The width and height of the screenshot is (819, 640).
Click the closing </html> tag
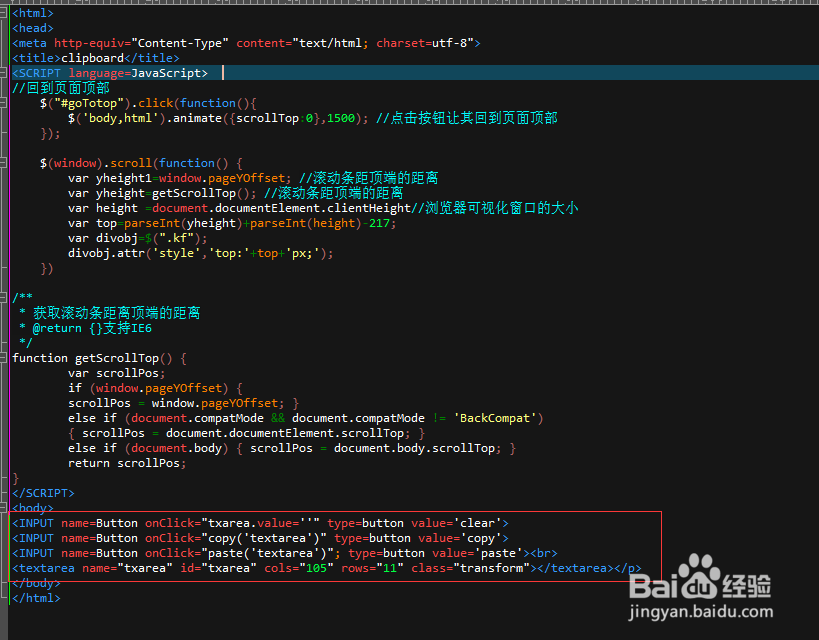[37, 598]
